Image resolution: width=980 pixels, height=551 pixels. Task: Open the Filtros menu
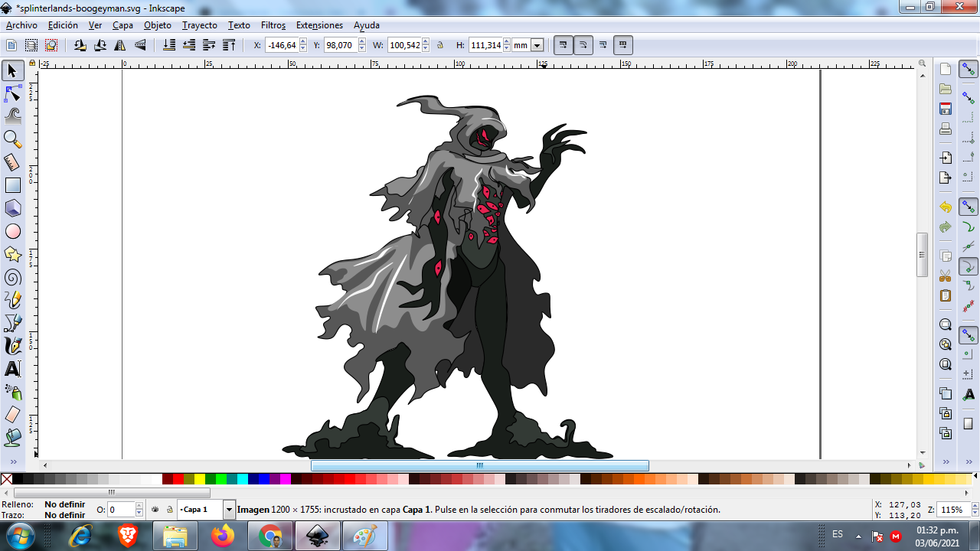273,25
